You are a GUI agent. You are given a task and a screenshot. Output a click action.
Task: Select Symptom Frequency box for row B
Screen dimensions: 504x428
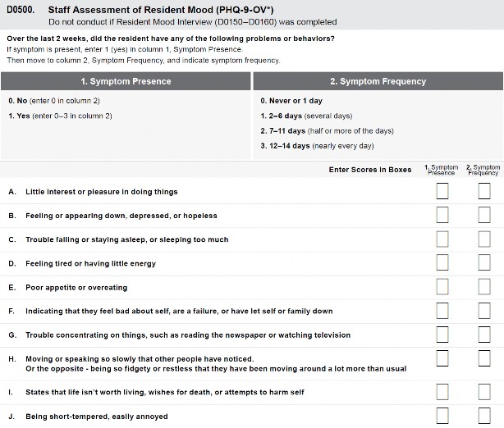484,215
